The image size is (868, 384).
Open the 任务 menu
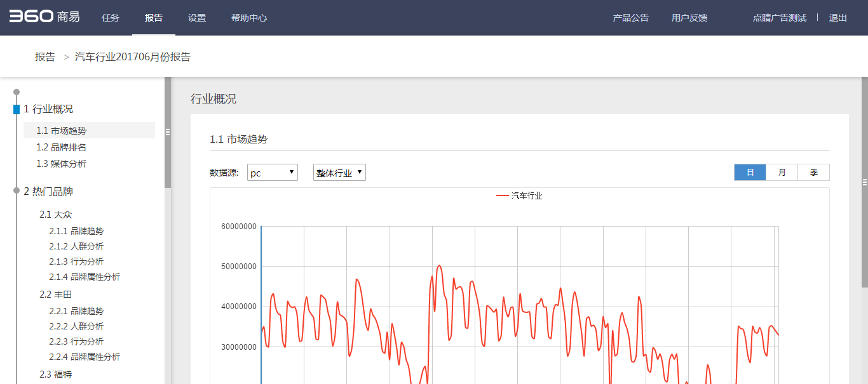[111, 18]
